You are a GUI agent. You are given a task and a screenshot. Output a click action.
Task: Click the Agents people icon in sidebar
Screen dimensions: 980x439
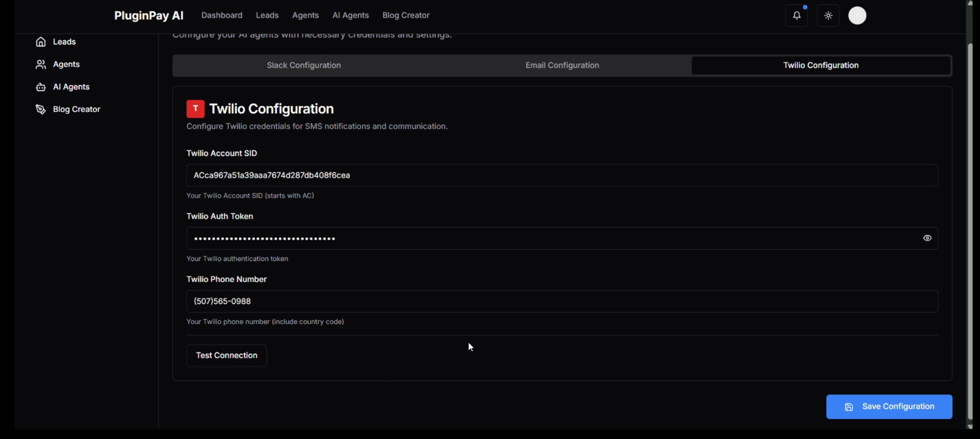[41, 64]
